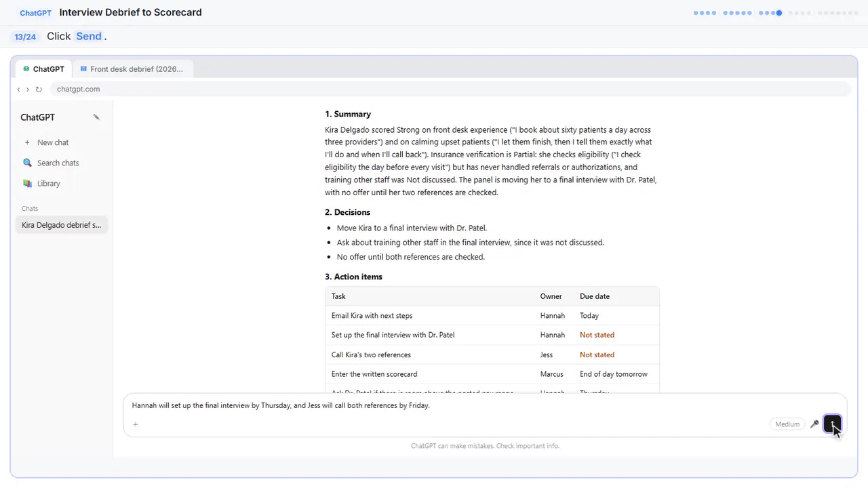
Task: Click the magnifier icon beside Search chats
Action: tap(27, 163)
